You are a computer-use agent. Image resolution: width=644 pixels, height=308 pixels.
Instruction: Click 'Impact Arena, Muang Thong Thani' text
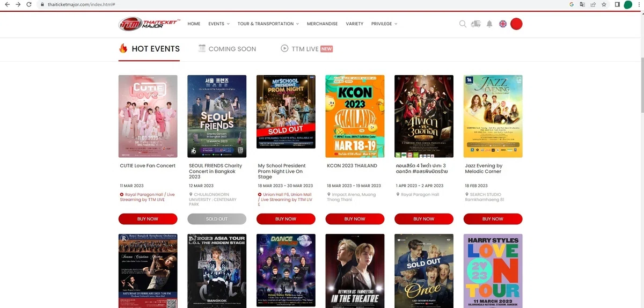point(352,197)
